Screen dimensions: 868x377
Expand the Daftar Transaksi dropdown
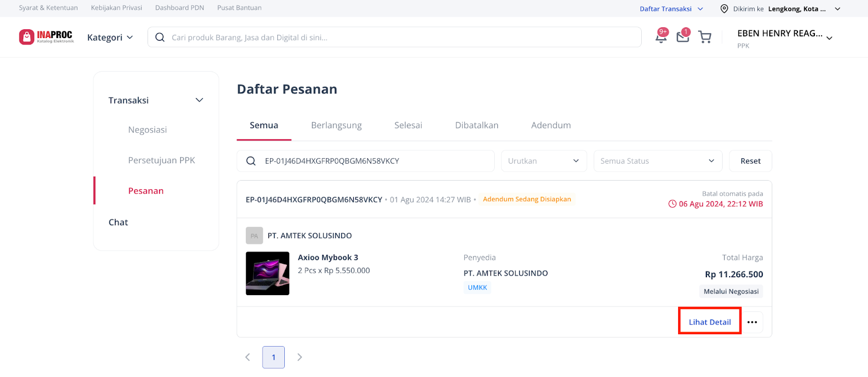671,9
